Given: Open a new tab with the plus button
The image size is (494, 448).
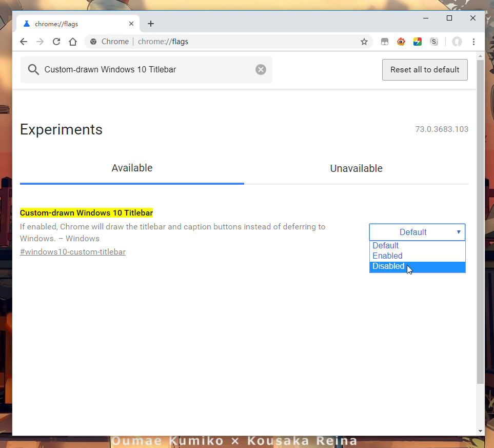Looking at the screenshot, I should point(151,24).
